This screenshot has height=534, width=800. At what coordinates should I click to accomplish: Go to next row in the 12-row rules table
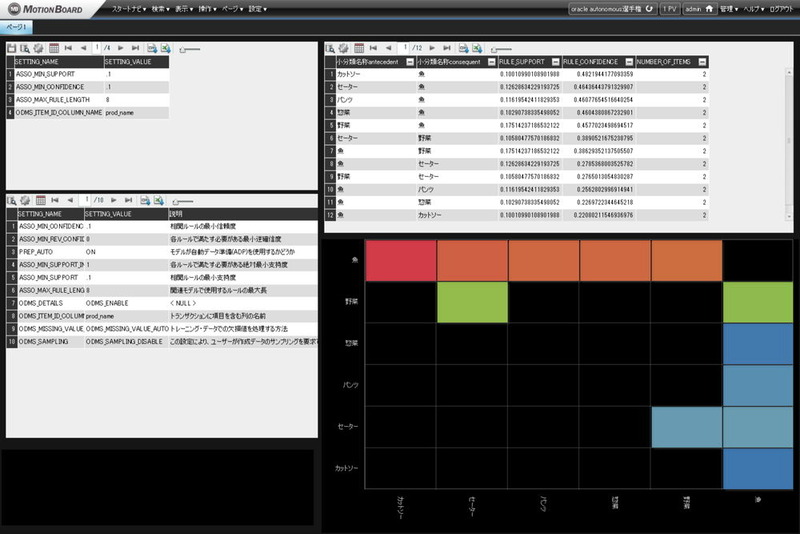coord(432,48)
